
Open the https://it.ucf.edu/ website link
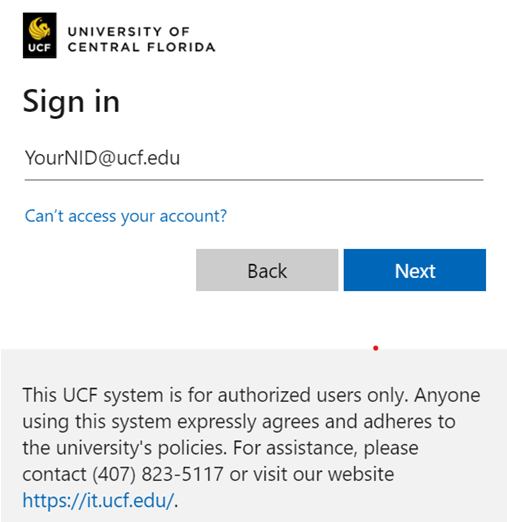[98, 500]
